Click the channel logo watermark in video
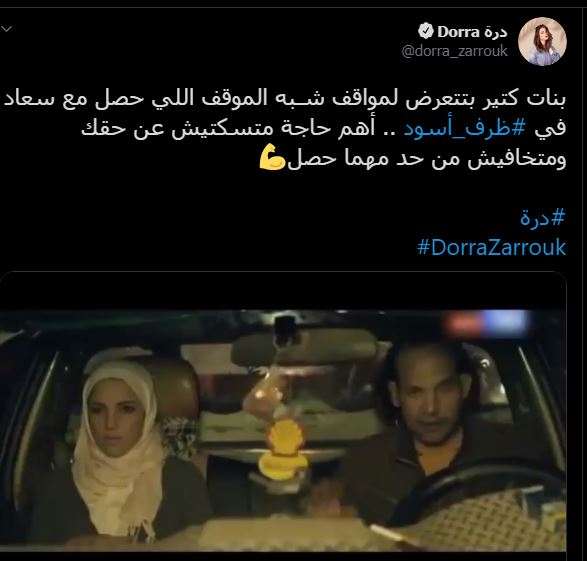The width and height of the screenshot is (587, 561). 487,323
